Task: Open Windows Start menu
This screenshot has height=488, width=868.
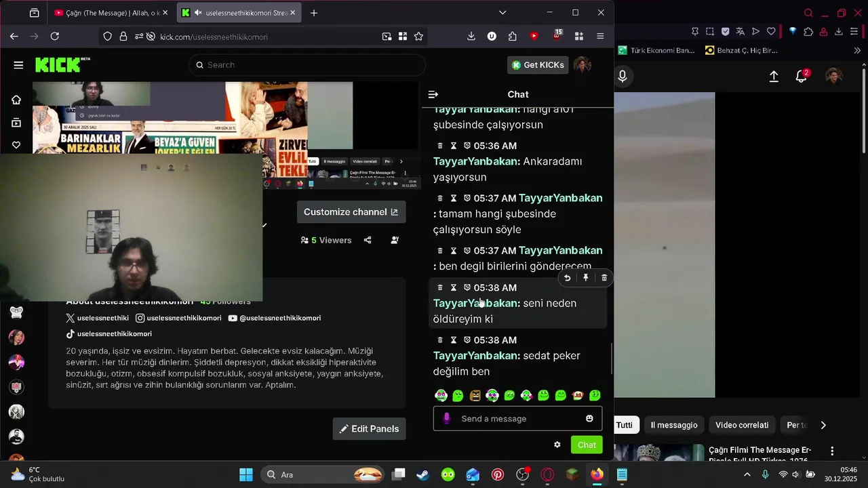Action: (x=246, y=474)
